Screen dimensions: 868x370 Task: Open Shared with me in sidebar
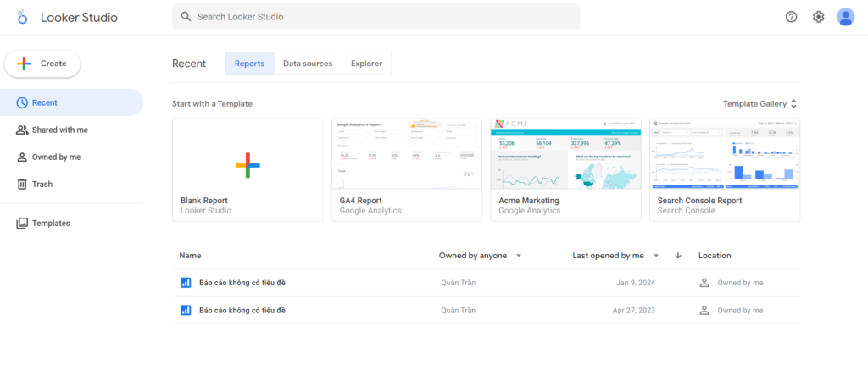59,130
